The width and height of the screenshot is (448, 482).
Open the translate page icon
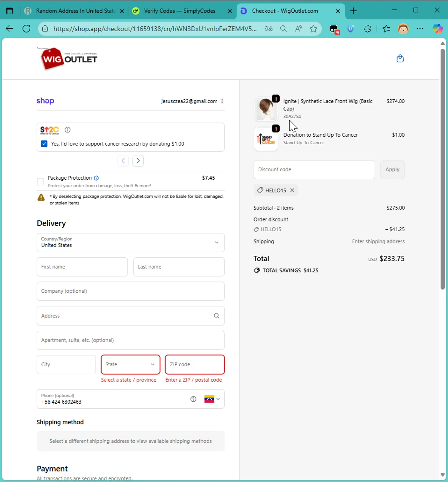tap(268, 29)
